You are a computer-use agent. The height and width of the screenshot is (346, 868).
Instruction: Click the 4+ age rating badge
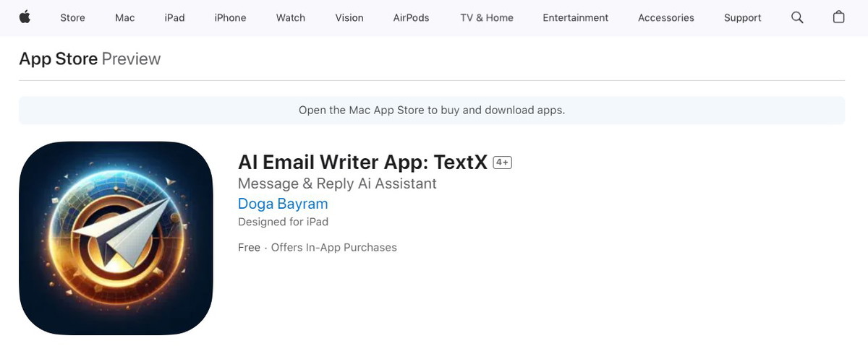click(502, 163)
